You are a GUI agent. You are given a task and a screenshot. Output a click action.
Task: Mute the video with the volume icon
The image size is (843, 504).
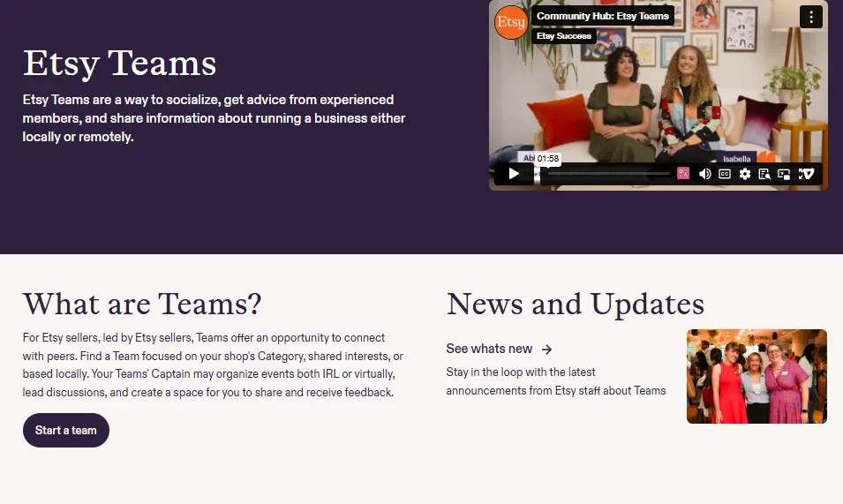pyautogui.click(x=704, y=174)
